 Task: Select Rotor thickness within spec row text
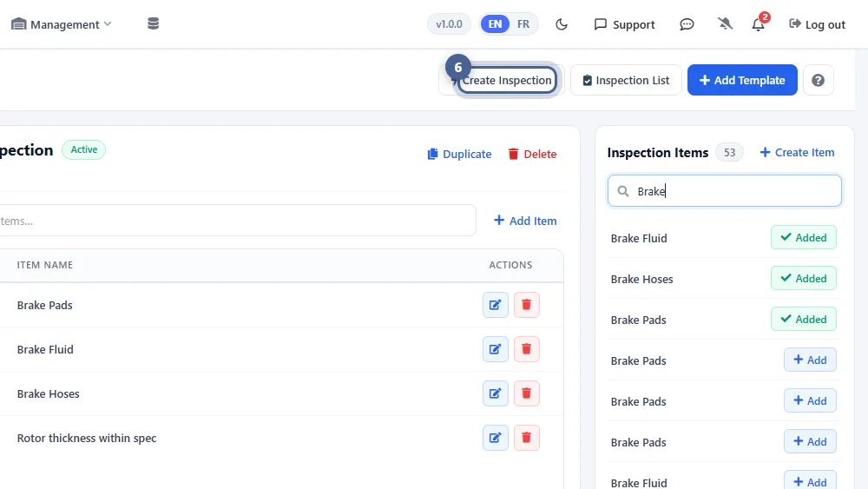tap(87, 438)
